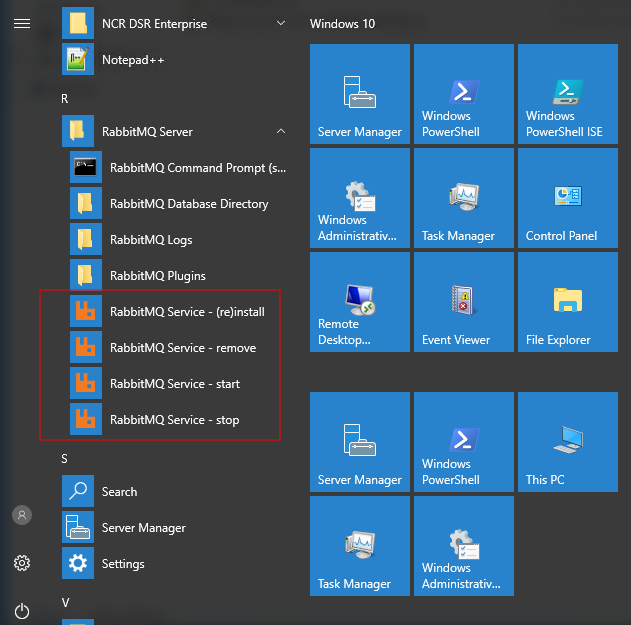Jump using the S letter header

pyautogui.click(x=64, y=458)
